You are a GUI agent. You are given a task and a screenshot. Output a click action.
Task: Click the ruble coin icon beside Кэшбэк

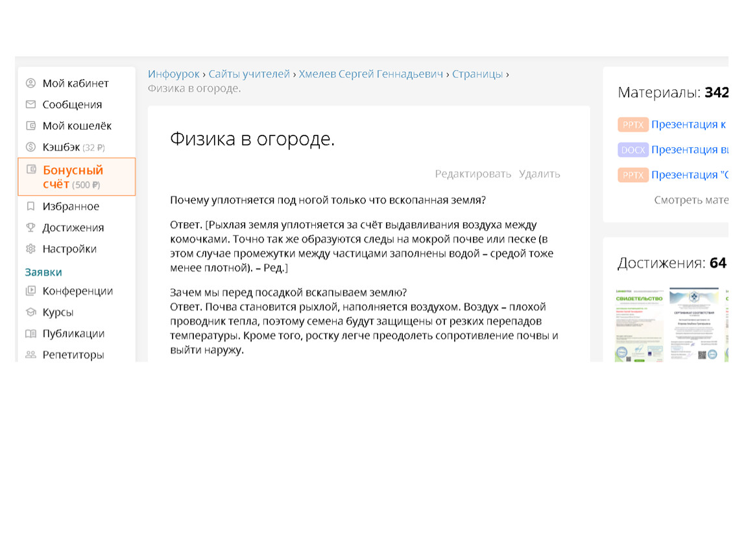[x=30, y=147]
